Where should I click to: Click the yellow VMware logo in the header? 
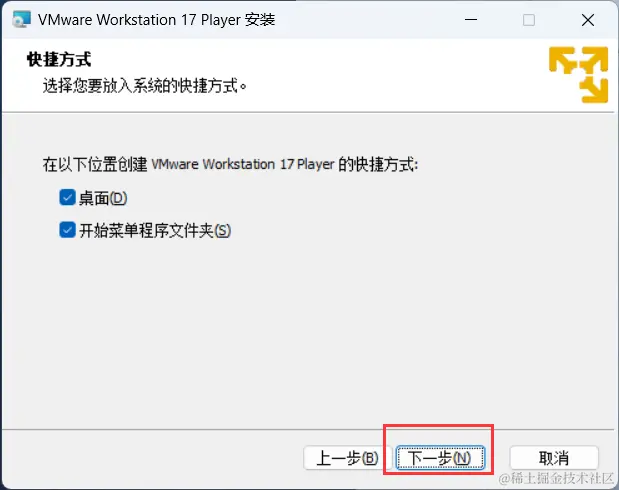(x=578, y=75)
